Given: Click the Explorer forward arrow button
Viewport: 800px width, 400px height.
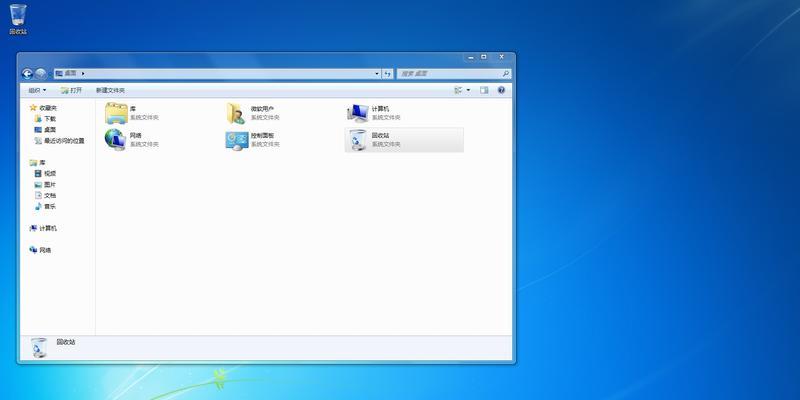Looking at the screenshot, I should [x=41, y=74].
